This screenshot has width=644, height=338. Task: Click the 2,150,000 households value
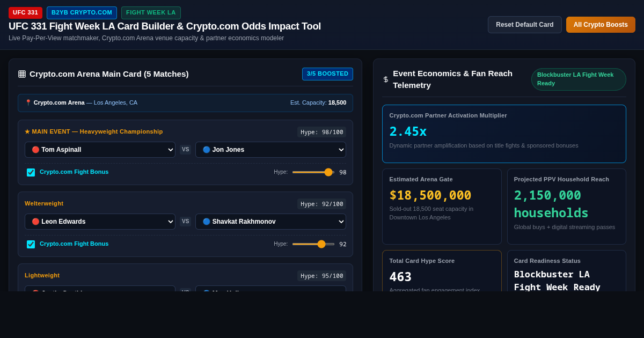pyautogui.click(x=551, y=204)
